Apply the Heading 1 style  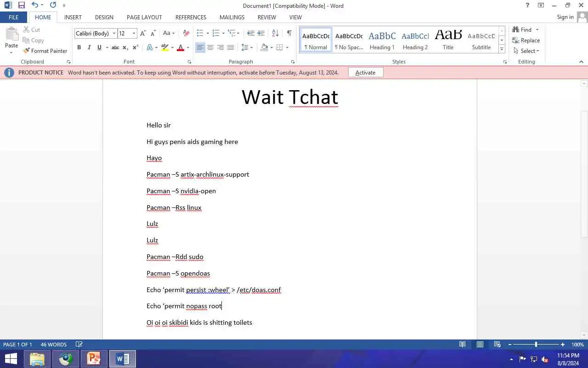382,40
